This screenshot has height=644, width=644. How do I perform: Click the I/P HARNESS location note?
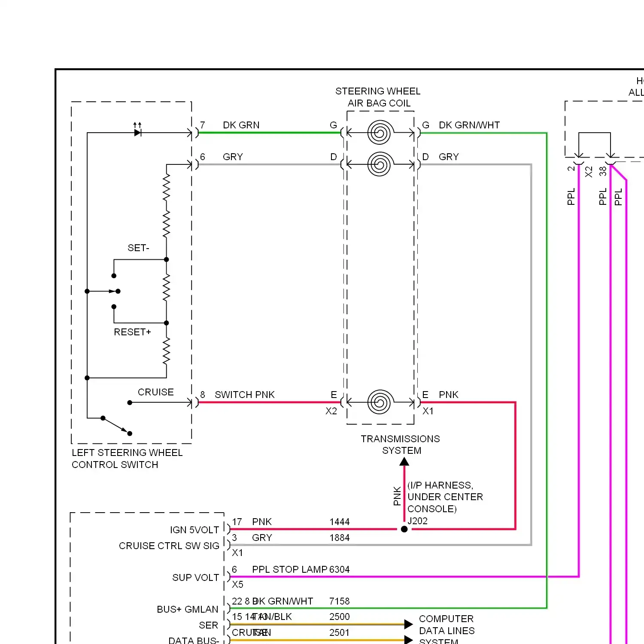[x=445, y=497]
